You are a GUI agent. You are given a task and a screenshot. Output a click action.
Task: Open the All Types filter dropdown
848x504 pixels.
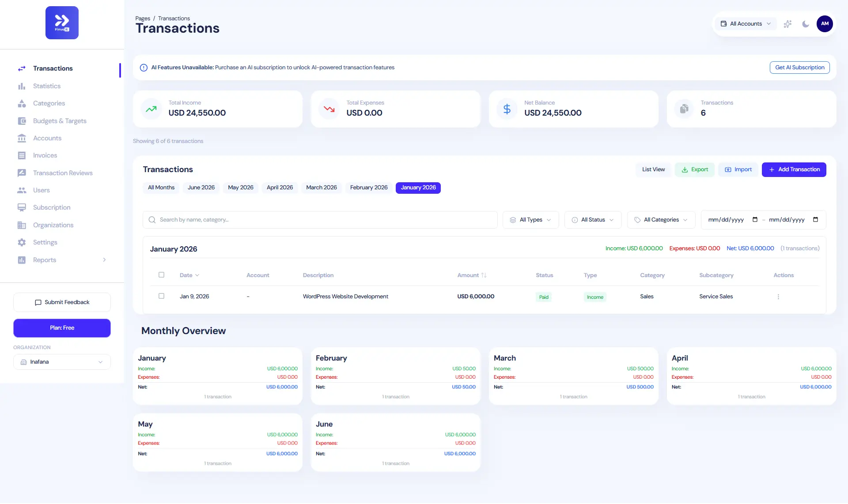point(530,220)
